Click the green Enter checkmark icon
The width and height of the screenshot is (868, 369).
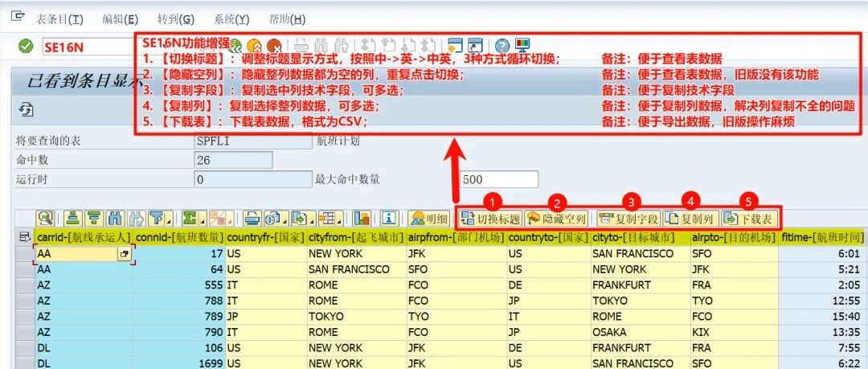tap(26, 46)
